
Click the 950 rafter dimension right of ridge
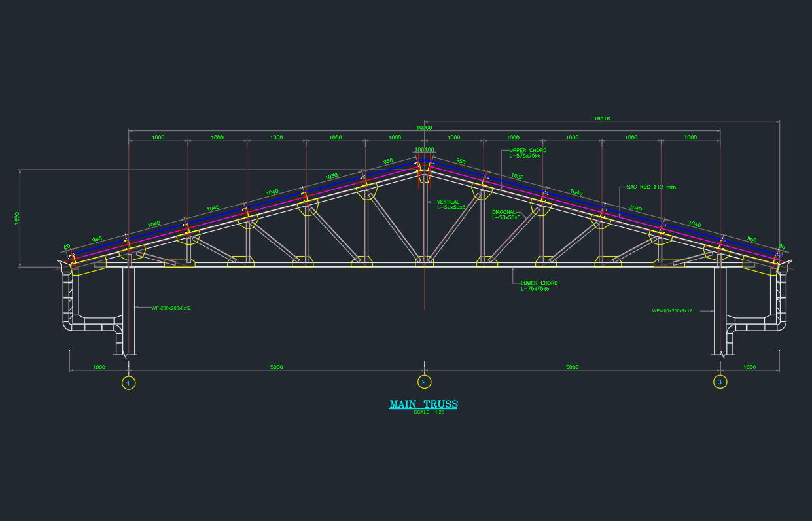point(461,161)
